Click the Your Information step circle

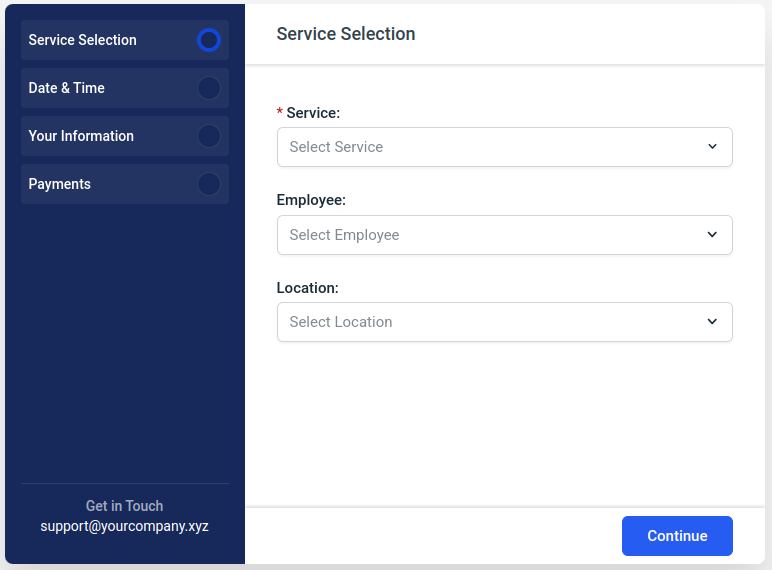(x=208, y=136)
